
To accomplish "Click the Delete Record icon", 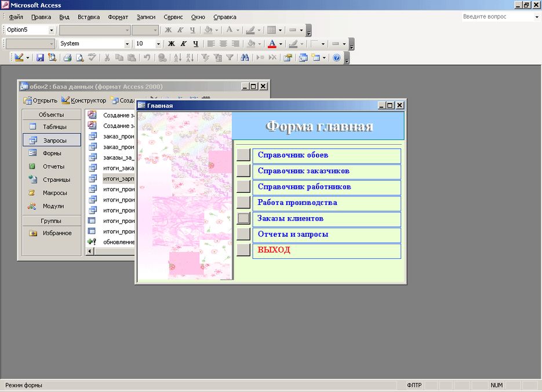I will 272,58.
